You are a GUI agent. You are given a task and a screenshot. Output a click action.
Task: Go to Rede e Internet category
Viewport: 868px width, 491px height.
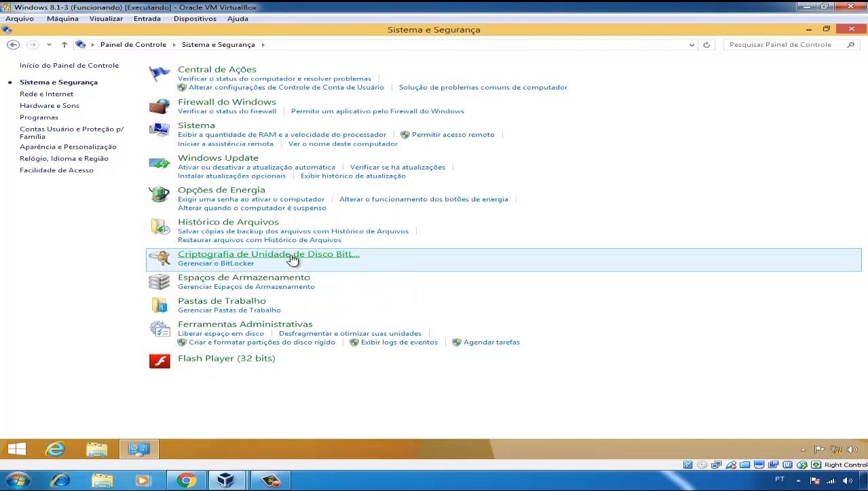click(46, 94)
